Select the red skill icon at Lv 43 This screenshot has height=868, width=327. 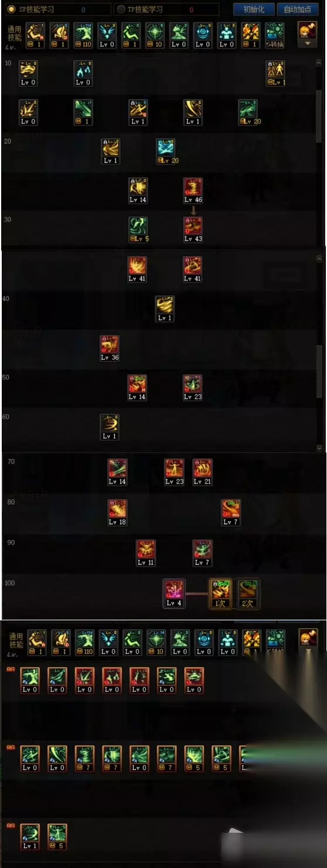[193, 229]
